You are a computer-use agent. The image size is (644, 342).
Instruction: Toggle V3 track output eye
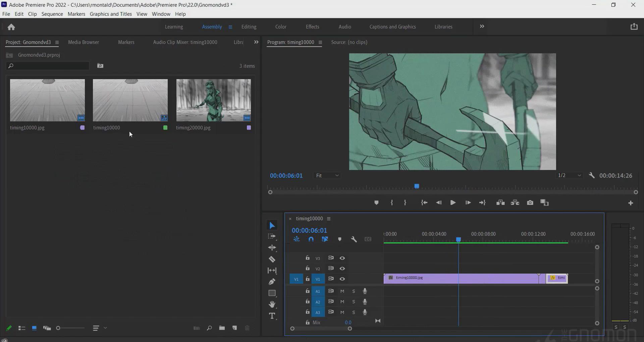(x=342, y=258)
